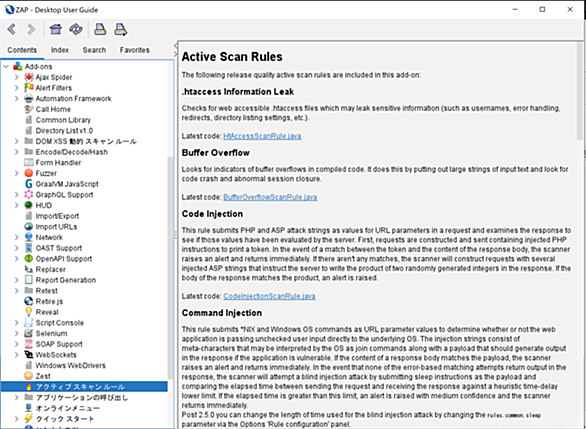Click the Import URLs globe icon

pos(29,226)
